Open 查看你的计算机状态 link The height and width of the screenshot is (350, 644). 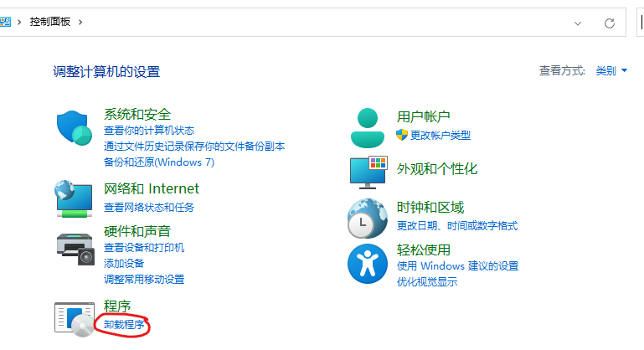(x=149, y=131)
